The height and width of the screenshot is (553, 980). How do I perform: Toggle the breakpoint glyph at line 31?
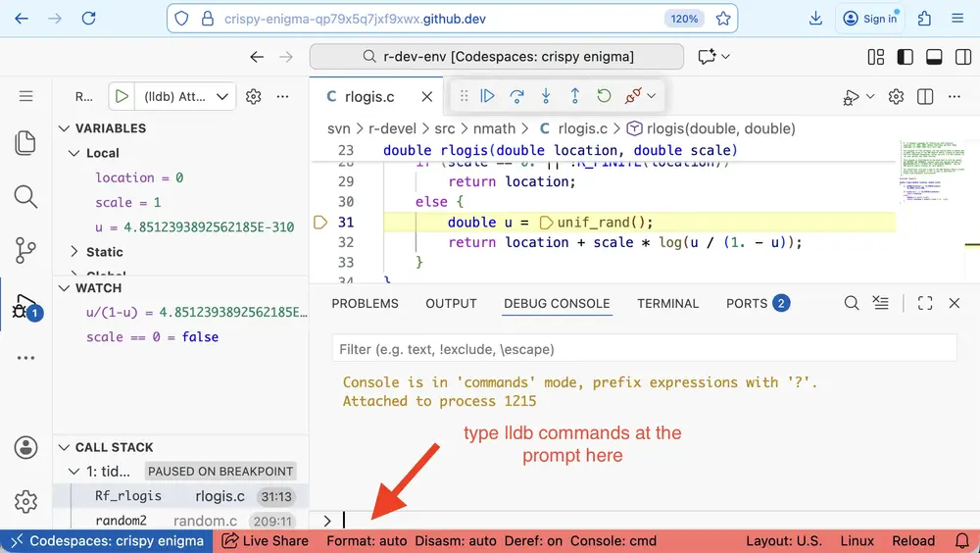pyautogui.click(x=319, y=223)
